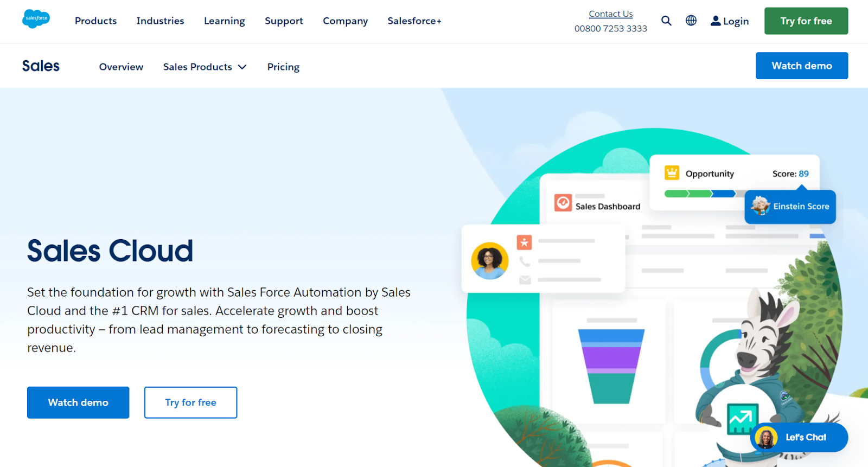The width and height of the screenshot is (868, 467).
Task: Open the search magnifier icon
Action: pyautogui.click(x=666, y=21)
